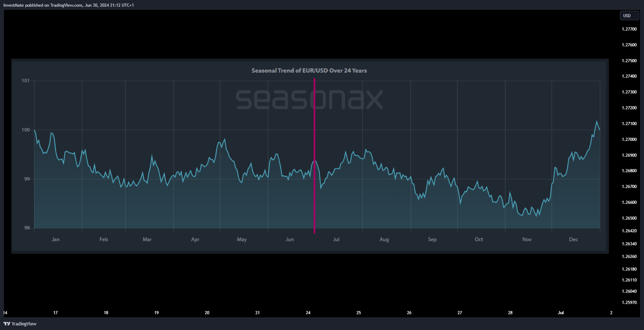Click the 1.26700 price label
The width and height of the screenshot is (644, 330).
[629, 187]
